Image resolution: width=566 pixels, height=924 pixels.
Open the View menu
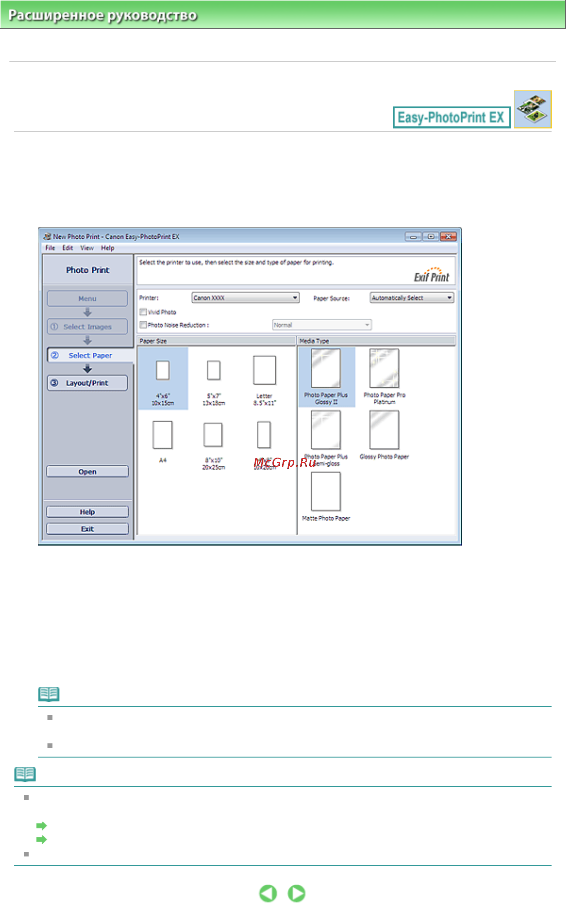[87, 248]
